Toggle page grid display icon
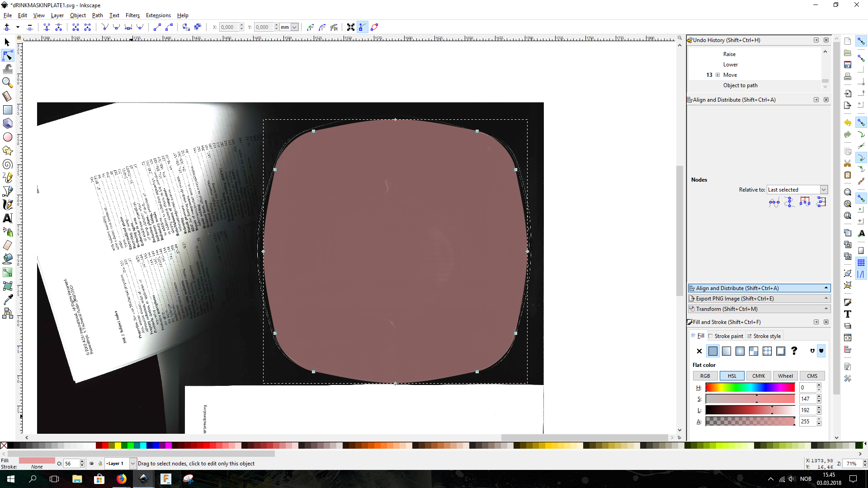The height and width of the screenshot is (488, 868). pos(861,263)
